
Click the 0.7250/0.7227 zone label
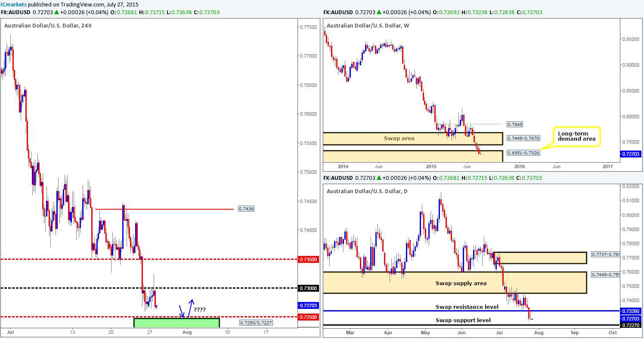pyautogui.click(x=256, y=322)
